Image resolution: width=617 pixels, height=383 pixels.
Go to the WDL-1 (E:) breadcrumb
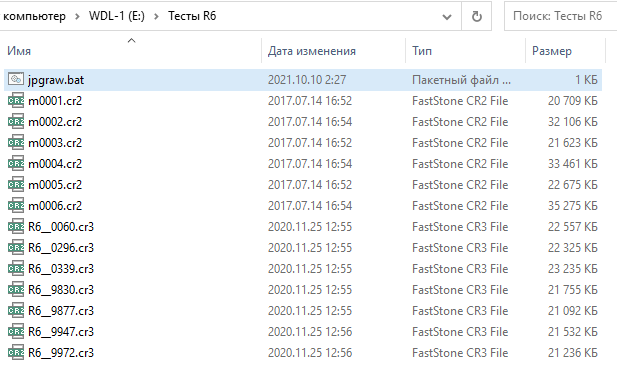(x=117, y=16)
